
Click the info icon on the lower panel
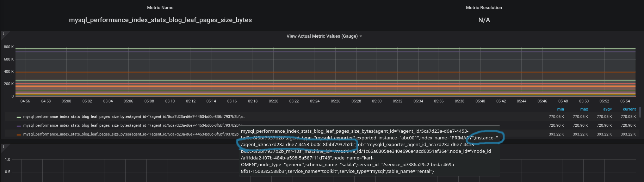click(4, 147)
